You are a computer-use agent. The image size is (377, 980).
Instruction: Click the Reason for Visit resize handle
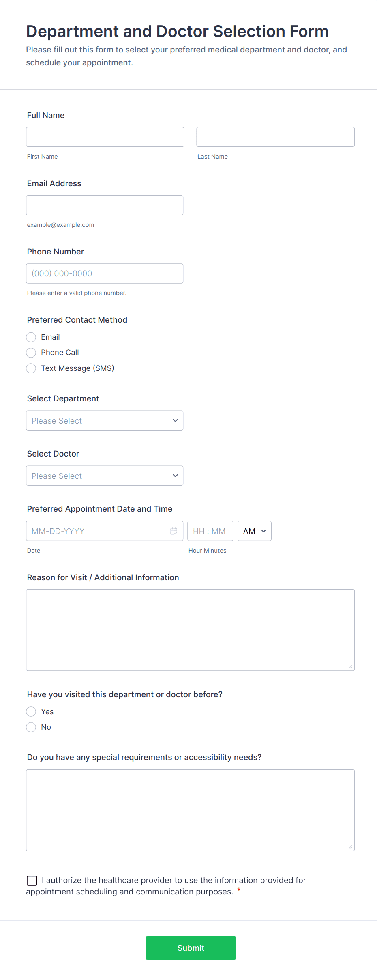[351, 667]
